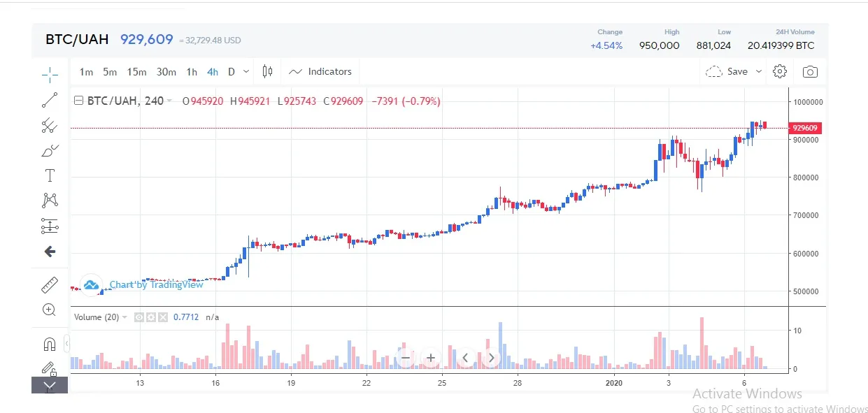Open Save options dropdown arrow

759,71
